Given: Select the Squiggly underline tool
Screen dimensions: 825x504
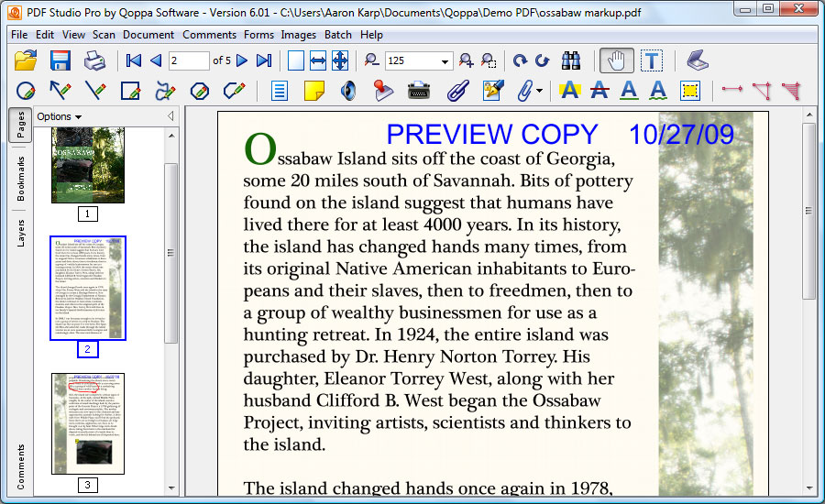Looking at the screenshot, I should pos(657,91).
